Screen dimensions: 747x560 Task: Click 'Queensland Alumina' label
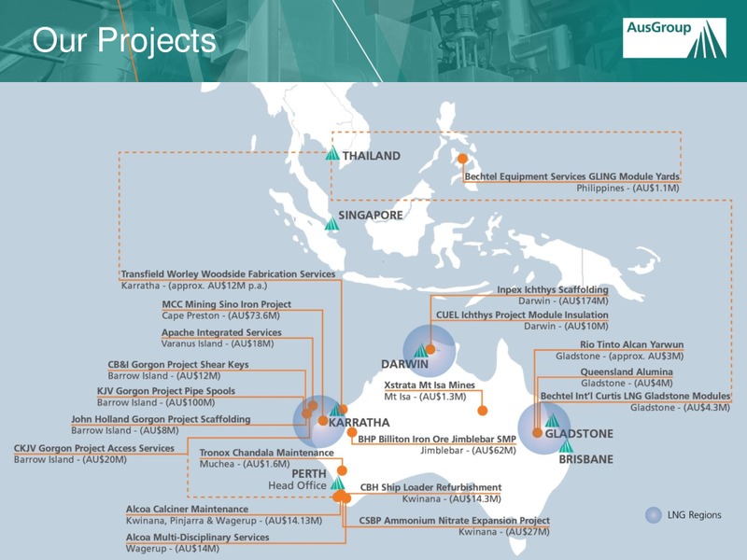click(x=627, y=371)
